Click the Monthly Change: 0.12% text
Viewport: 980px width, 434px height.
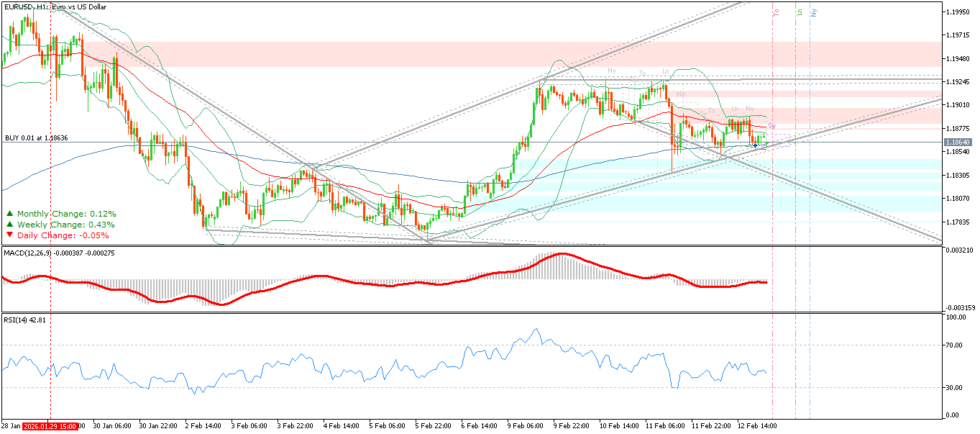(x=66, y=214)
